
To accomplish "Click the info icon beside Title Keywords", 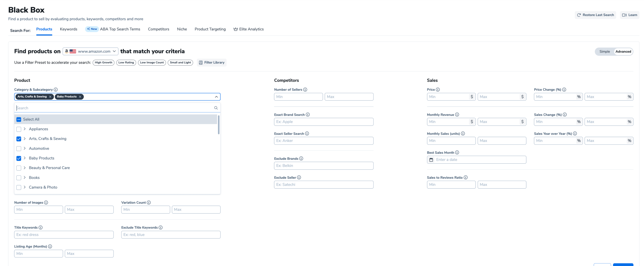I will [x=41, y=227].
